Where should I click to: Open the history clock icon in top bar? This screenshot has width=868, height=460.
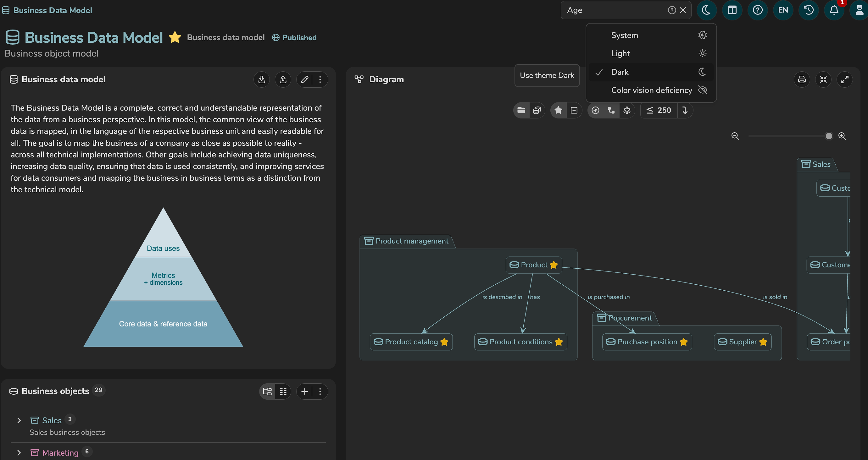pos(808,10)
